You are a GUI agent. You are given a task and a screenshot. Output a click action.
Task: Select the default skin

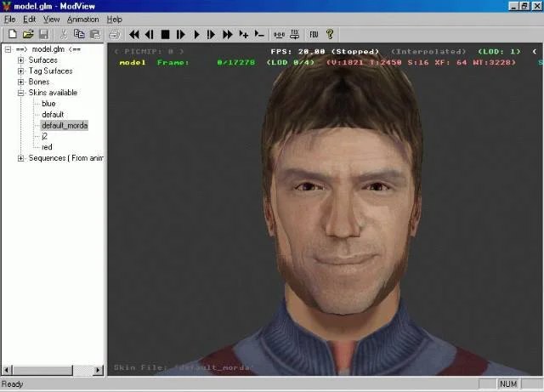[53, 114]
